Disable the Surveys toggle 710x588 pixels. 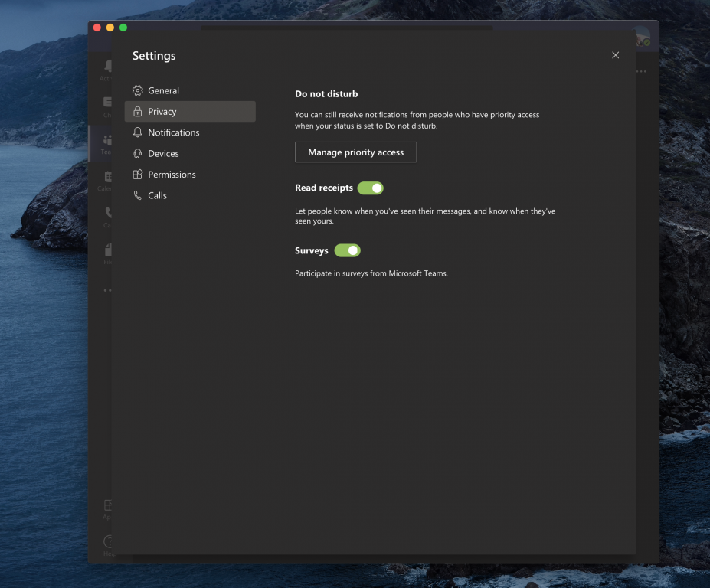tap(347, 250)
